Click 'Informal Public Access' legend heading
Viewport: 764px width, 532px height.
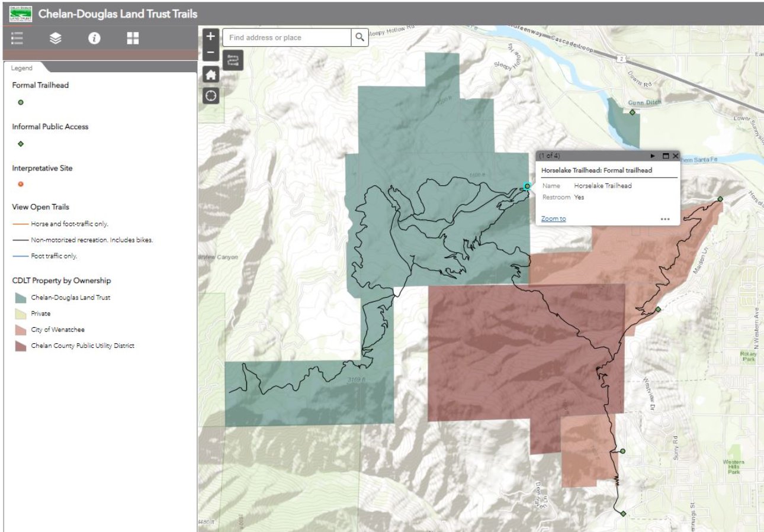pyautogui.click(x=50, y=127)
